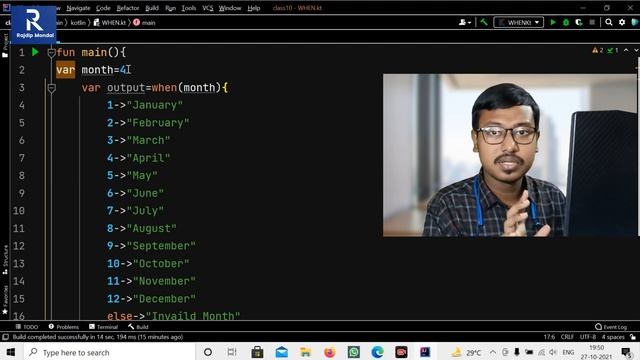
Task: Collapse the main function fold marker
Action: (x=51, y=53)
